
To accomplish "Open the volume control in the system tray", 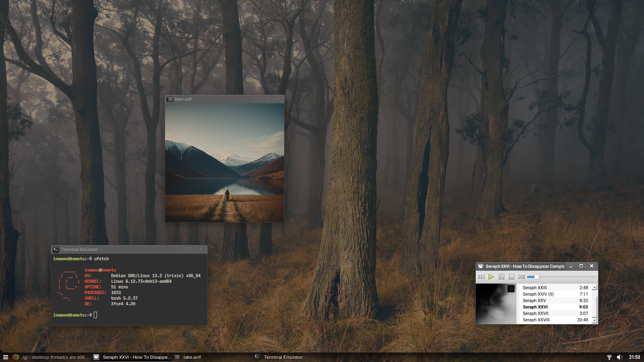I will pyautogui.click(x=620, y=357).
